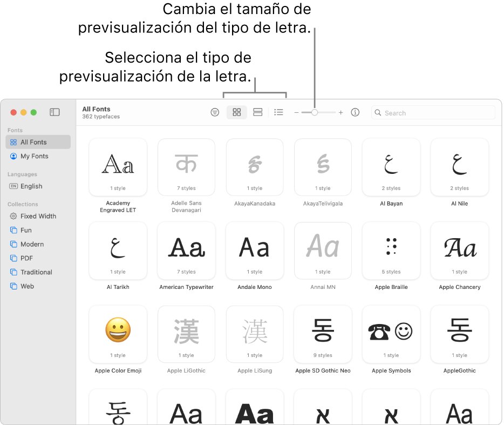
Task: Select Academy Engraved LET font card
Action: tap(118, 167)
